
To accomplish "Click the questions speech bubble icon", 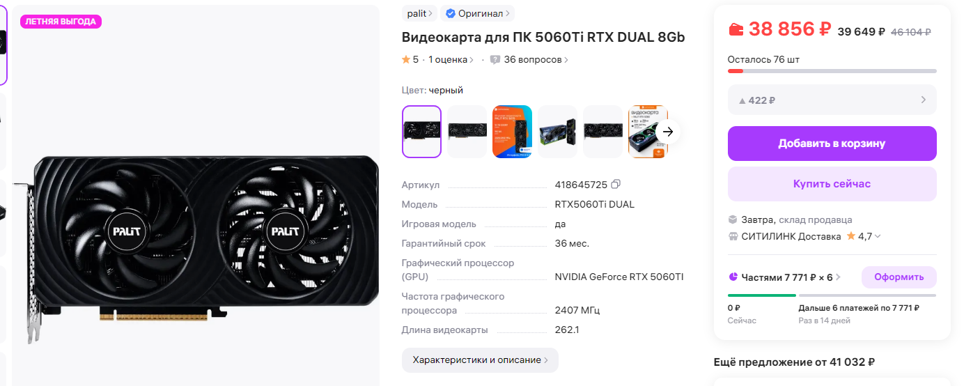I will pos(495,60).
